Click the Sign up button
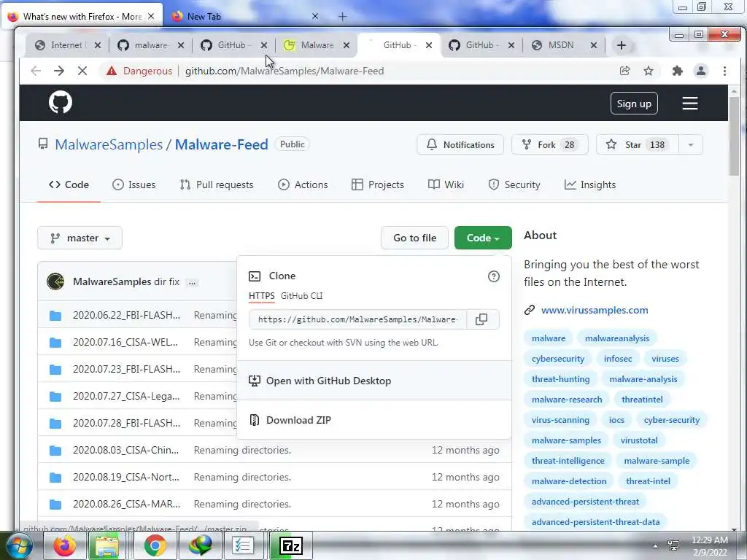 click(634, 104)
